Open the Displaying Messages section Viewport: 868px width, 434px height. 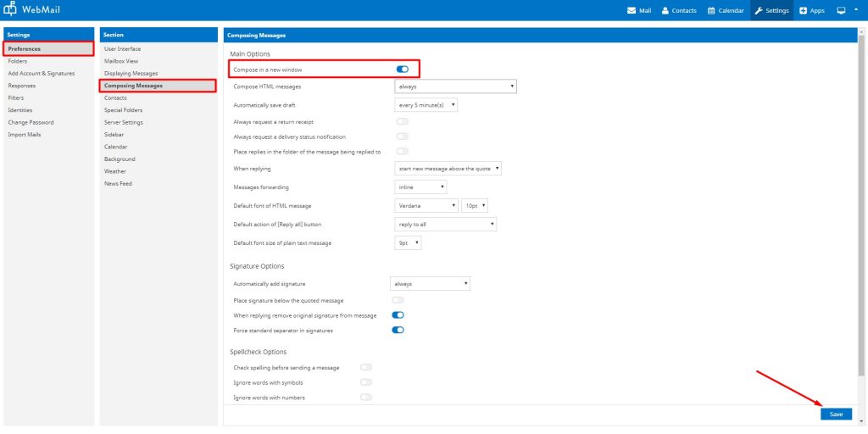pyautogui.click(x=131, y=74)
